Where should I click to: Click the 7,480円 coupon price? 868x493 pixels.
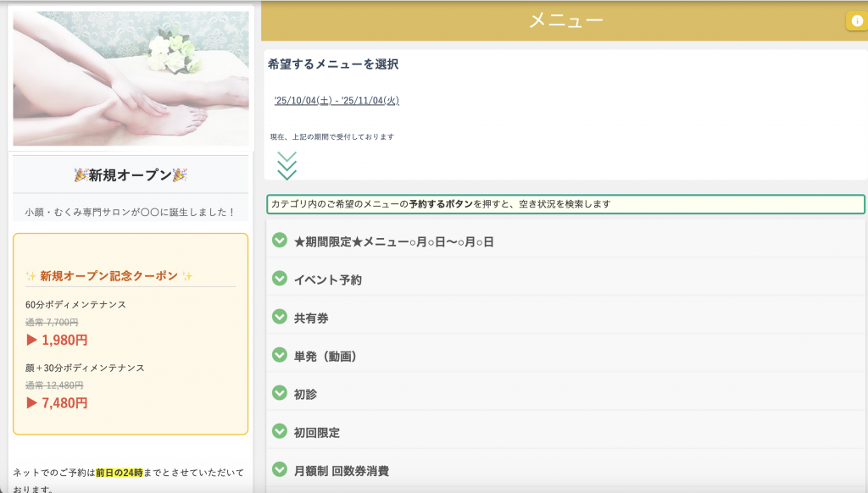(x=57, y=402)
